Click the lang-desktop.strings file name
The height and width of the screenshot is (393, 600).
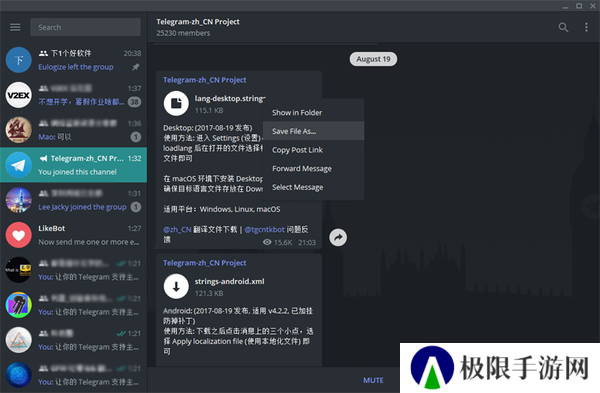point(230,99)
